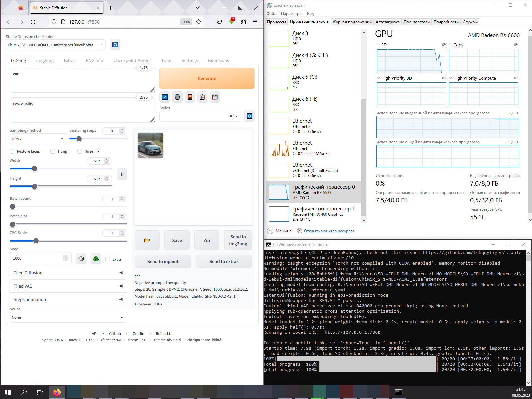The image size is (532, 399).
Task: Bookmark this page with the star icon
Action: (199, 22)
